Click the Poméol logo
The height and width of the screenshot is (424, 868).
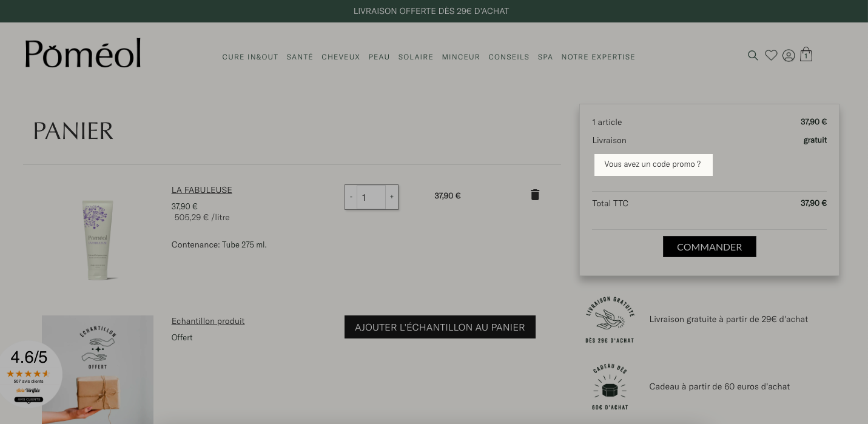(83, 53)
